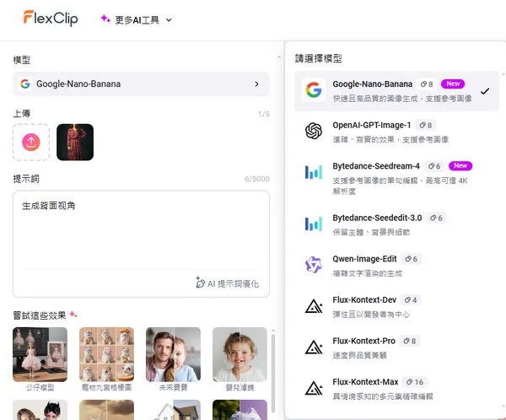
Task: Click the Flux-Kontext-Max triangle logo
Action: [x=314, y=388]
